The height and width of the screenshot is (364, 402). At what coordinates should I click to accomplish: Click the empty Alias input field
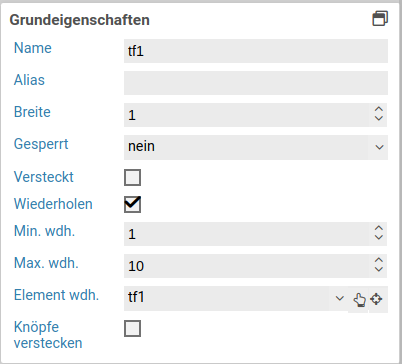click(x=256, y=83)
